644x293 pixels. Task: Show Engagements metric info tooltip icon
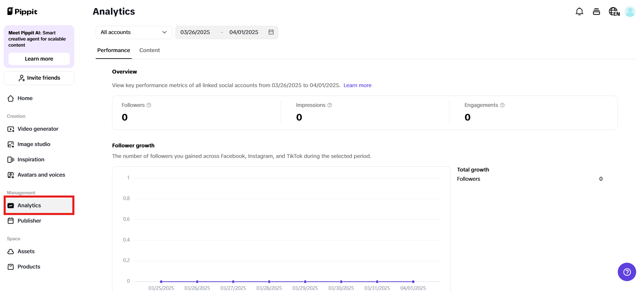502,105
